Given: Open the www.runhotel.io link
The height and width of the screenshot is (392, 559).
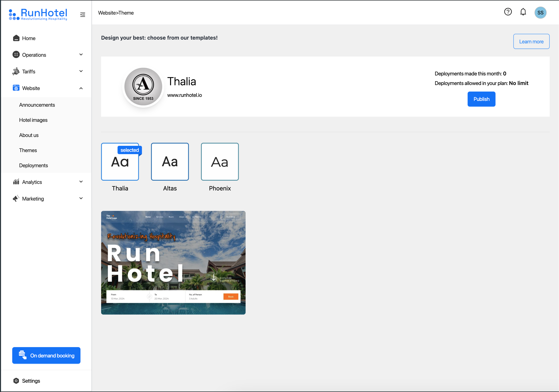Looking at the screenshot, I should pos(185,95).
